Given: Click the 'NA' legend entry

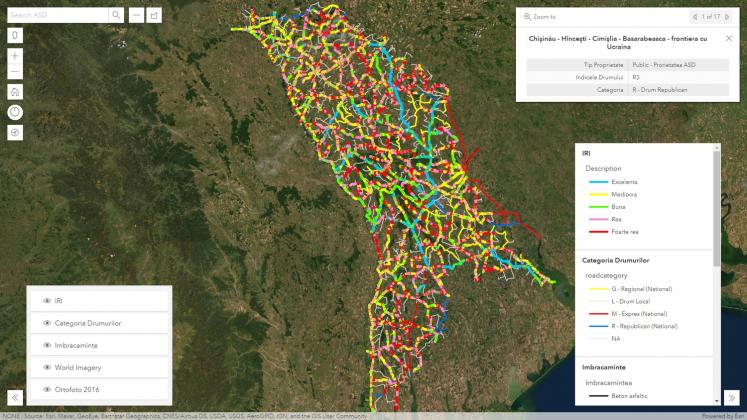Looking at the screenshot, I should pyautogui.click(x=616, y=339).
